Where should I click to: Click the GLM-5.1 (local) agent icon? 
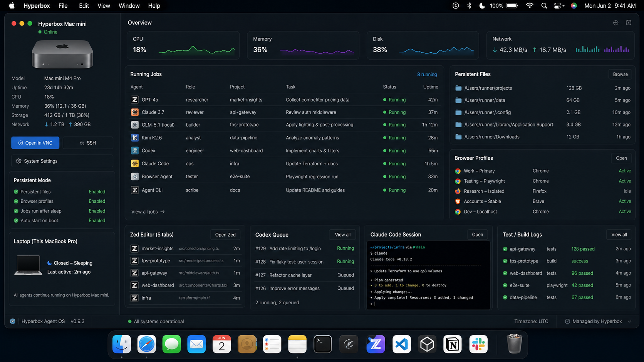click(x=134, y=125)
